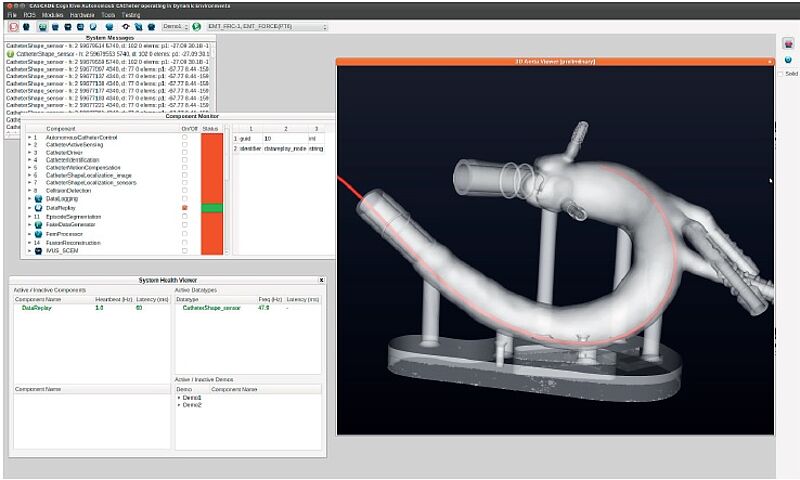The height and width of the screenshot is (480, 800).
Task: Disable the DataReplay On/Off checkbox
Action: (184, 208)
